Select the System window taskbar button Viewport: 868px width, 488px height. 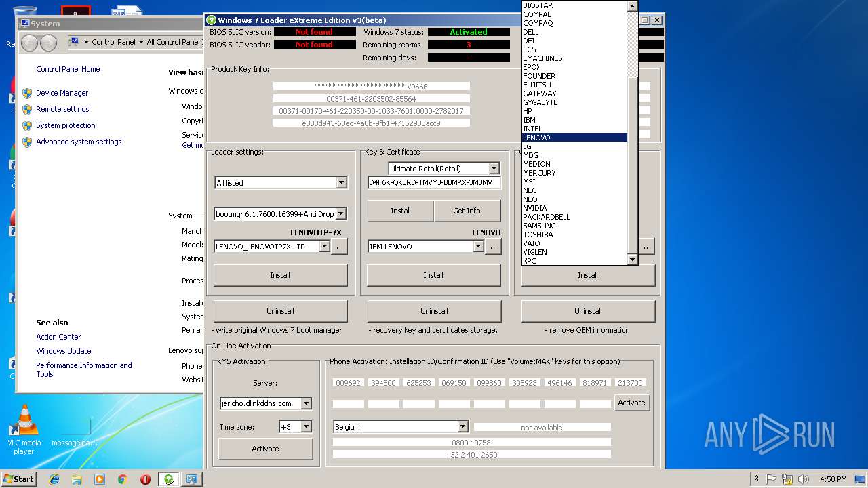[192, 479]
